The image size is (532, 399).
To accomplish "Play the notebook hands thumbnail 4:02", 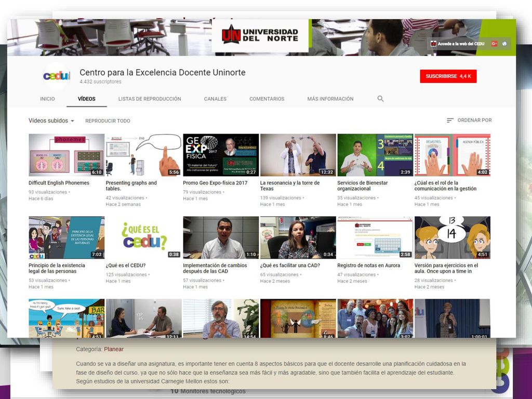I will (x=453, y=155).
